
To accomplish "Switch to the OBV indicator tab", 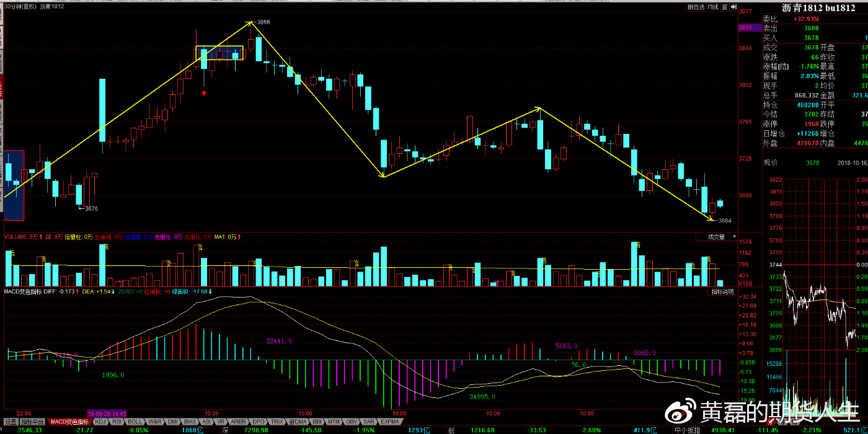I will point(352,422).
